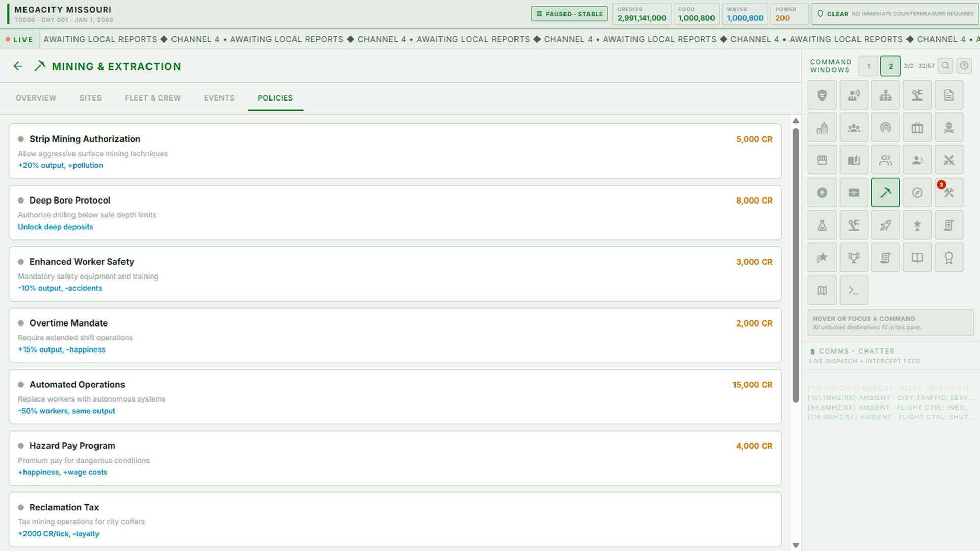Switch to the Sites tab
This screenshot has width=980, height=551.
click(x=90, y=98)
